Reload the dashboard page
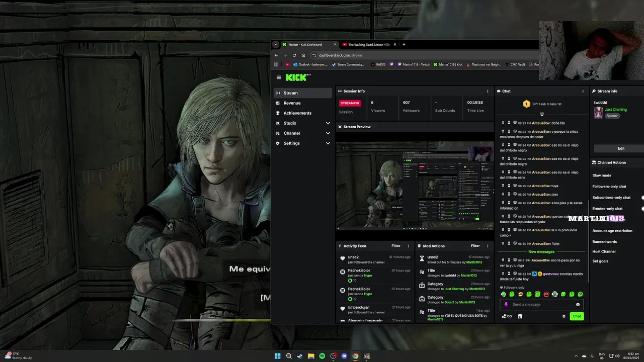644x362 pixels. point(294,55)
